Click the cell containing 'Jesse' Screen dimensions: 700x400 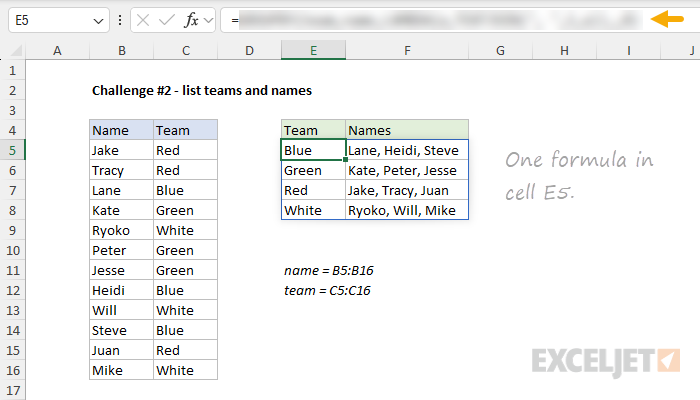121,271
